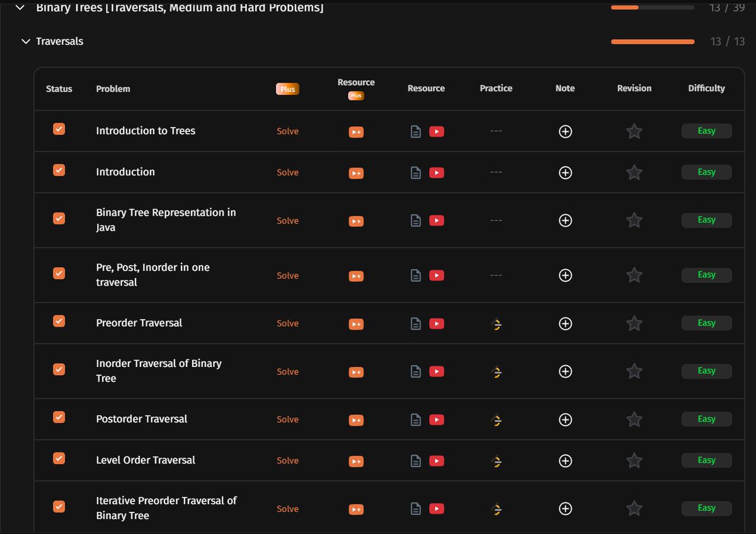Click the Binary Trees section progress bar
The image size is (756, 534).
click(653, 7)
